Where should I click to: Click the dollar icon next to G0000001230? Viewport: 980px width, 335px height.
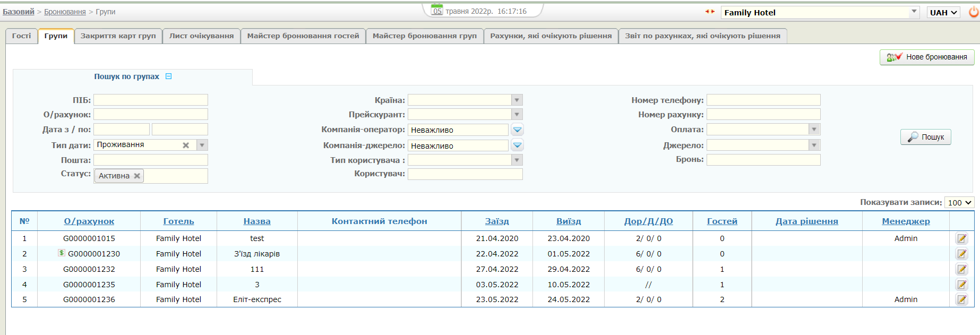pyautogui.click(x=62, y=253)
